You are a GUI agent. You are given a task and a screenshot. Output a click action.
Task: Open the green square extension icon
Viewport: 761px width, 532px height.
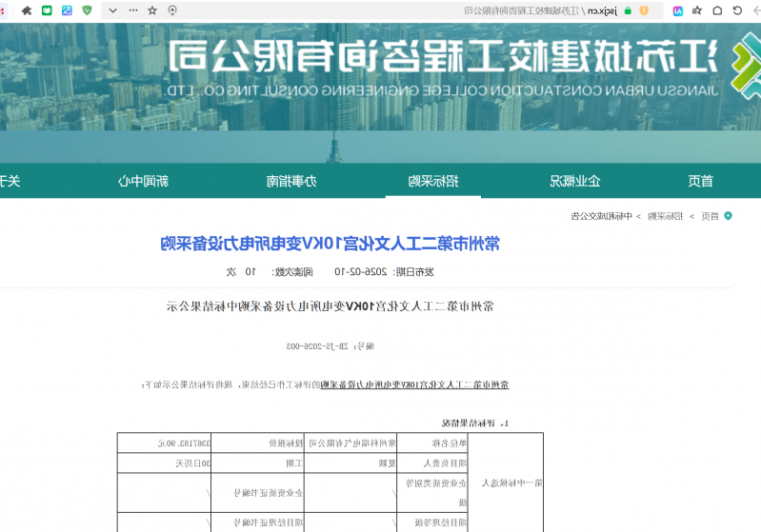[x=47, y=10]
